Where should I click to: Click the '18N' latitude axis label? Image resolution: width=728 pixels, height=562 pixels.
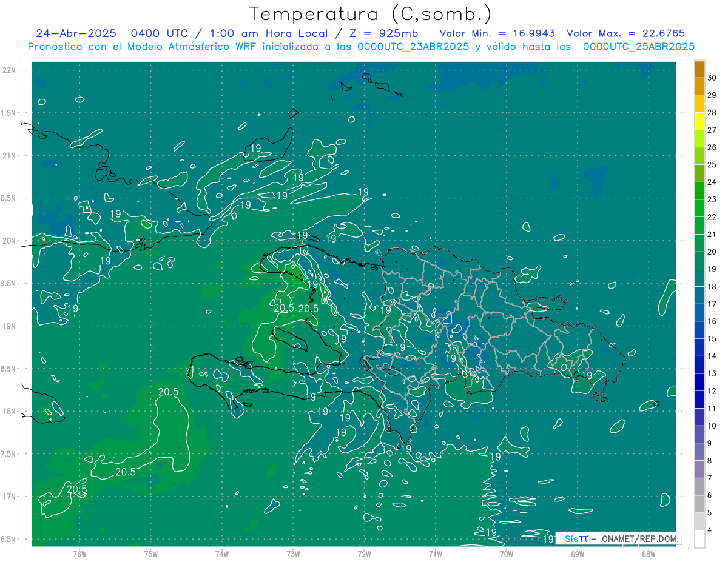coord(10,411)
